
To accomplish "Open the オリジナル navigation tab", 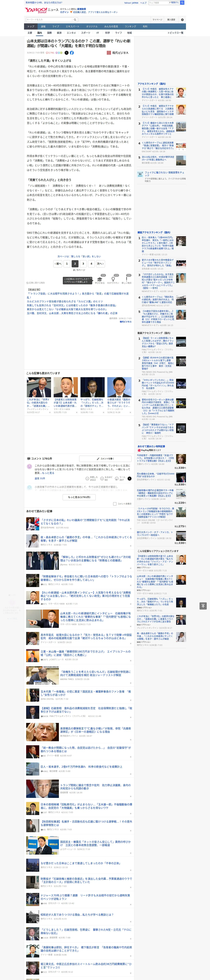I will [92, 27].
